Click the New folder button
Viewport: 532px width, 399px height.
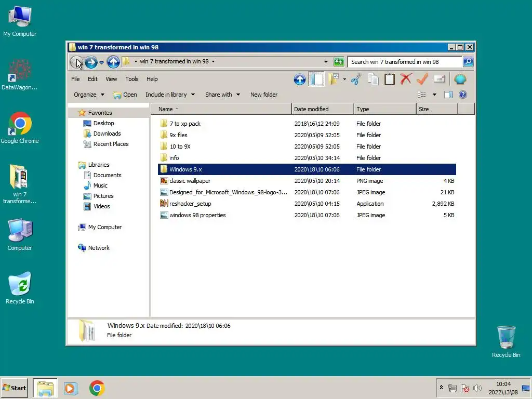pyautogui.click(x=264, y=95)
